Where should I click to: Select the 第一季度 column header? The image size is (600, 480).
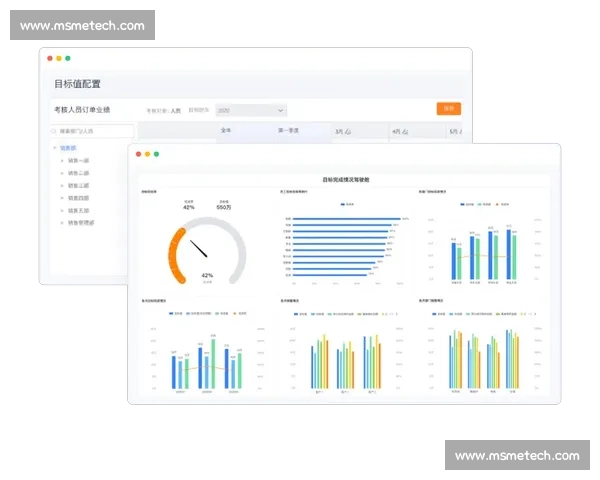tap(289, 131)
